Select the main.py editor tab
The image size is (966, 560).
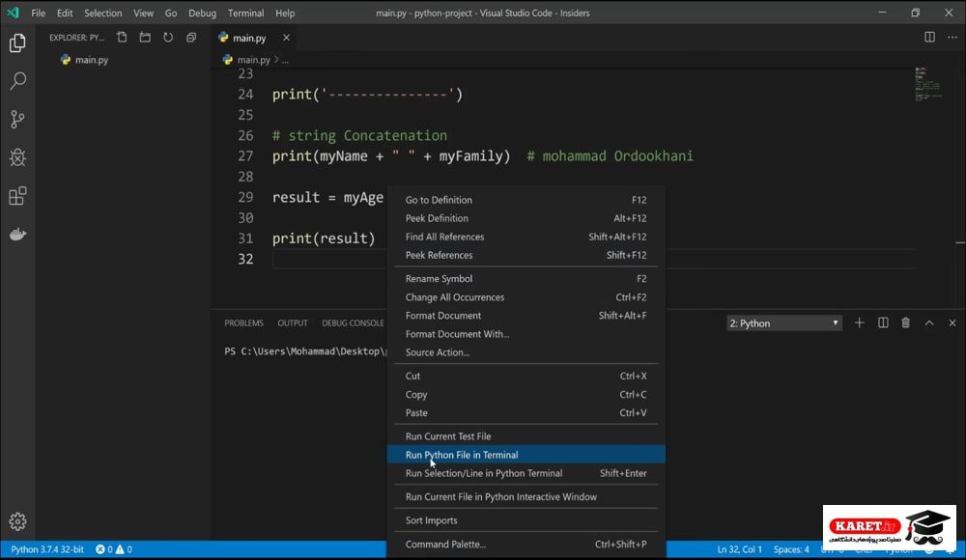pyautogui.click(x=254, y=38)
